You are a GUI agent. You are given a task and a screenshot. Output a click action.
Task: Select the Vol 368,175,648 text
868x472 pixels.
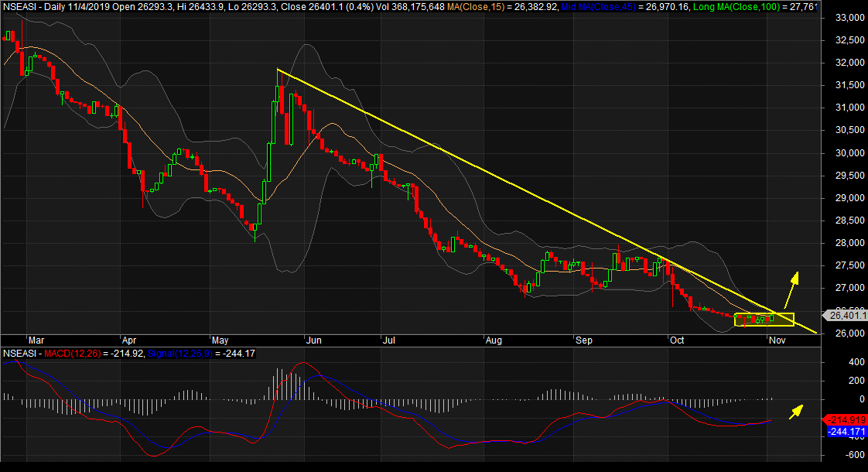410,7
